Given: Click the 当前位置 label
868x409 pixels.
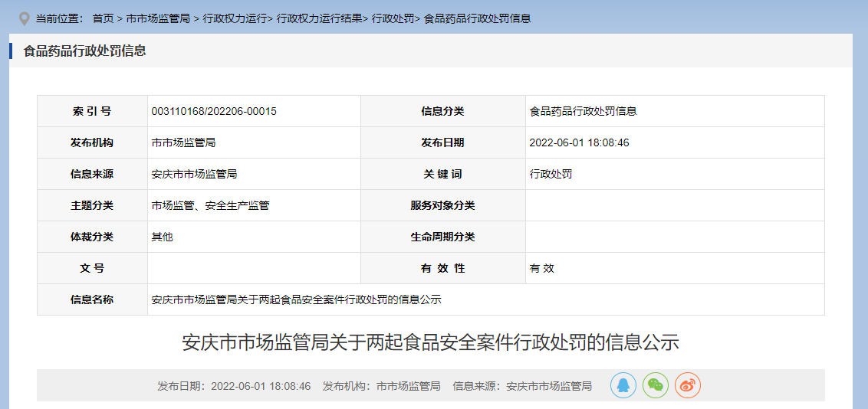Looking at the screenshot, I should 59,19.
